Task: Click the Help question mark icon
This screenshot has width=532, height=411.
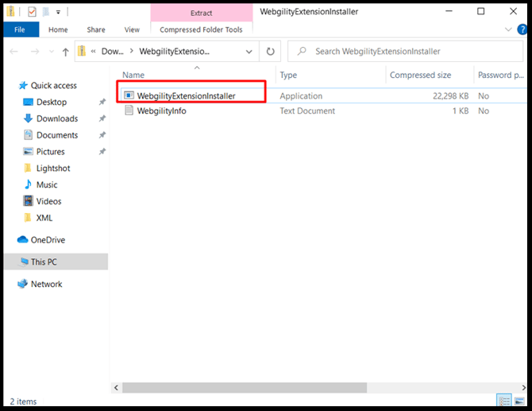Action: click(x=522, y=29)
